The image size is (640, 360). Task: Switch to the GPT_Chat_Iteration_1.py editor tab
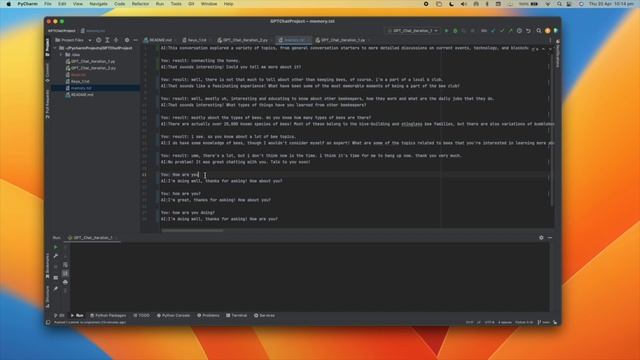[341, 40]
